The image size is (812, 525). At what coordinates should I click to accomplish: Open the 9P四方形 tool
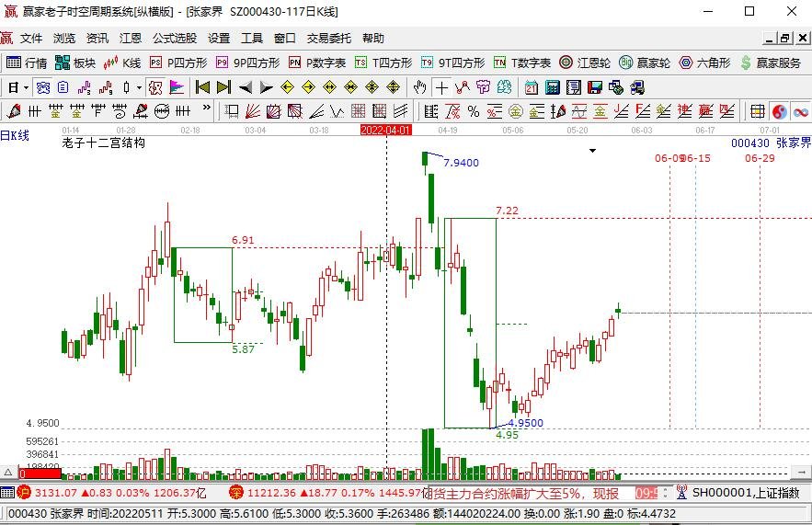coord(248,63)
